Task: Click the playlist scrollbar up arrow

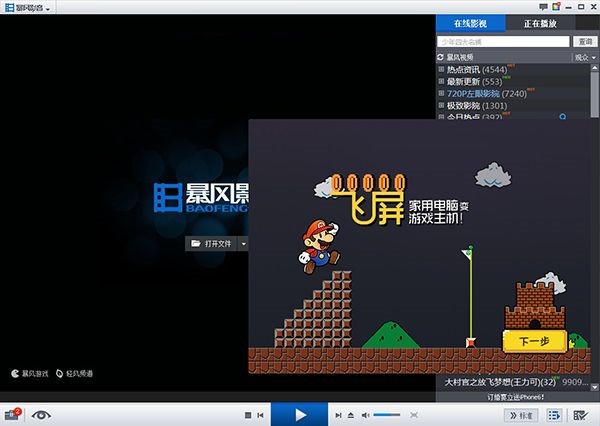Action: (594, 68)
